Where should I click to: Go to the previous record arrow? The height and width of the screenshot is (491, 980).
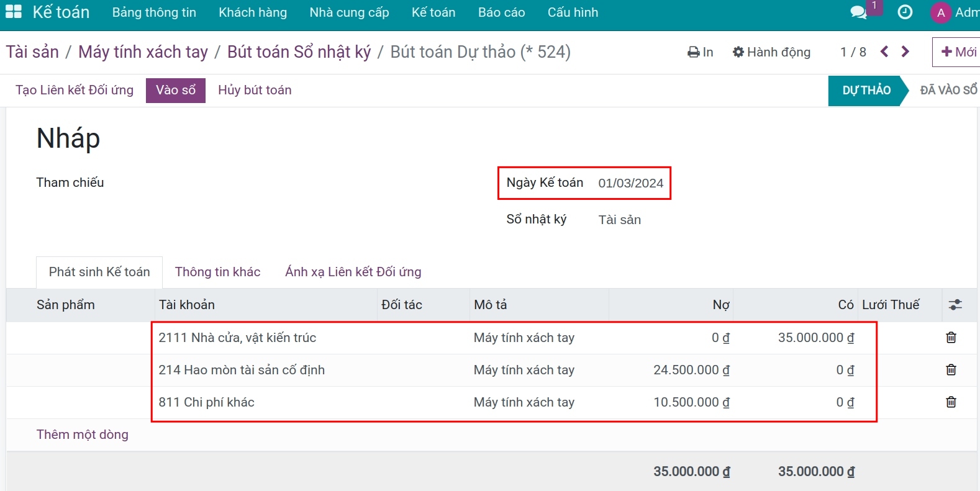point(884,52)
